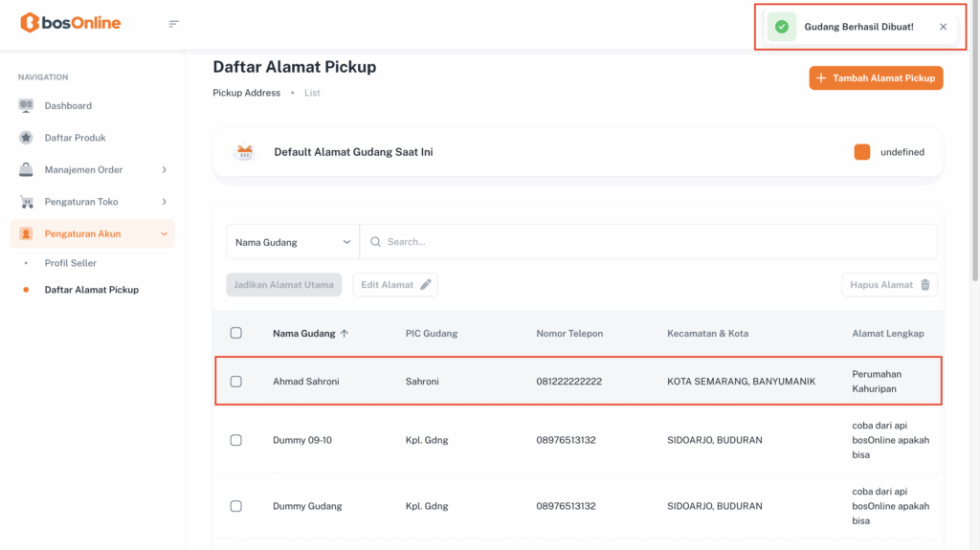The height and width of the screenshot is (550, 980).
Task: Click the Tambah Alamat Pickup button
Action: tap(876, 78)
